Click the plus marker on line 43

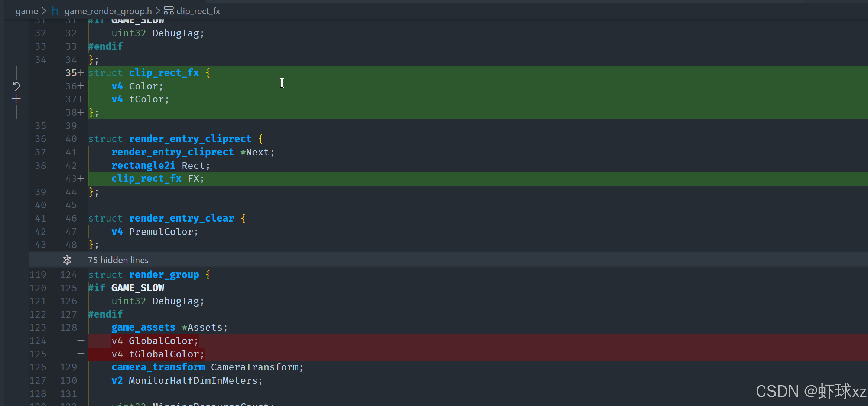(x=81, y=179)
